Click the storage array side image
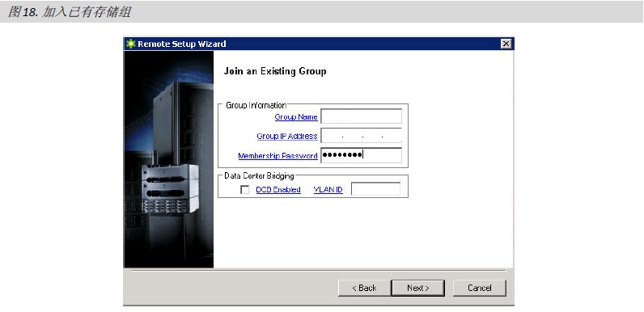Screen dimensions: 644x312 tap(168, 159)
